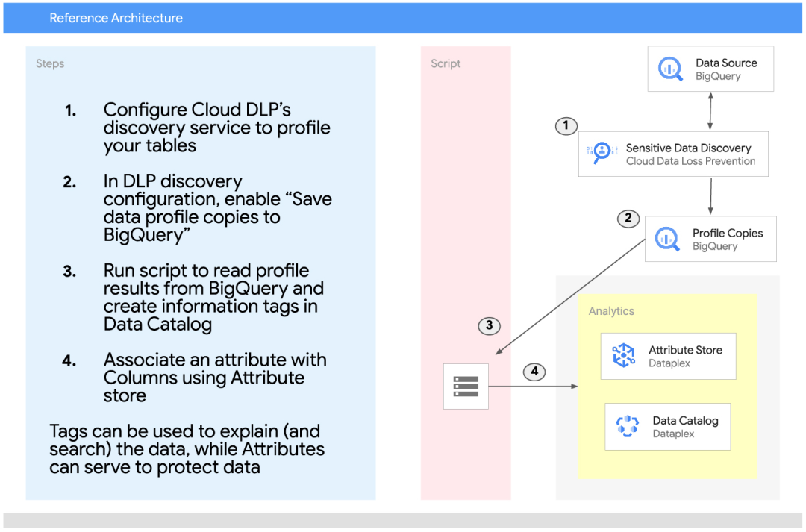Click the circled step 3 marker
This screenshot has width=806, height=532.
(489, 325)
